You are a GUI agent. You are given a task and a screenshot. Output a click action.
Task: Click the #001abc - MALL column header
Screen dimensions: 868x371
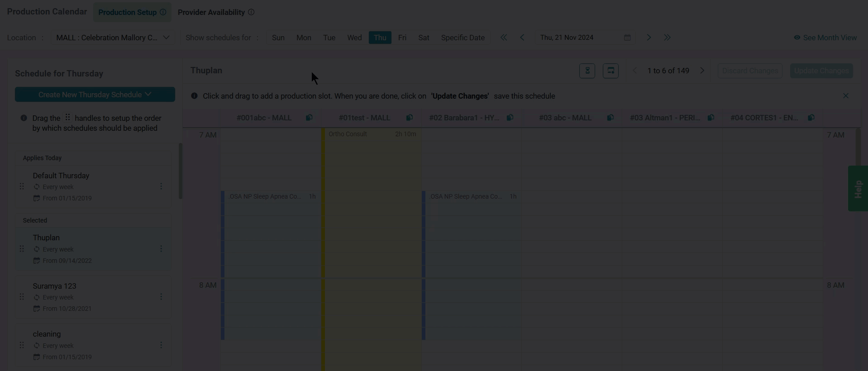264,118
